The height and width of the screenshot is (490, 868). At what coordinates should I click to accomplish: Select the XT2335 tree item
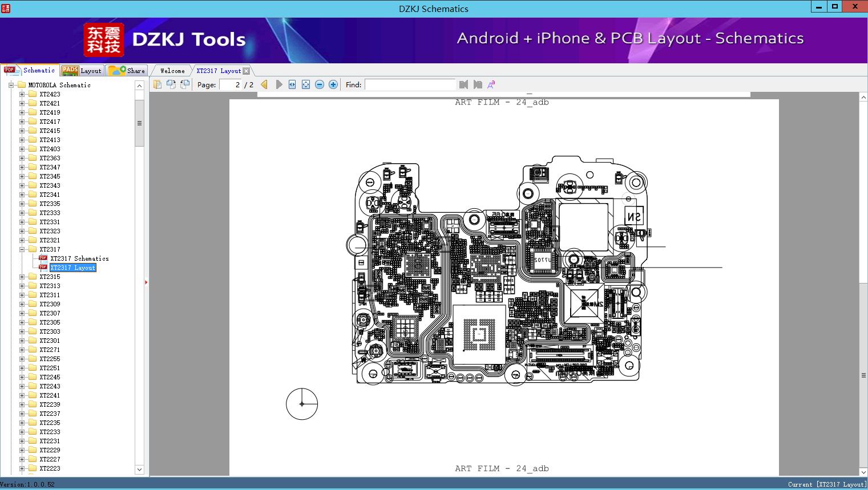coord(50,204)
